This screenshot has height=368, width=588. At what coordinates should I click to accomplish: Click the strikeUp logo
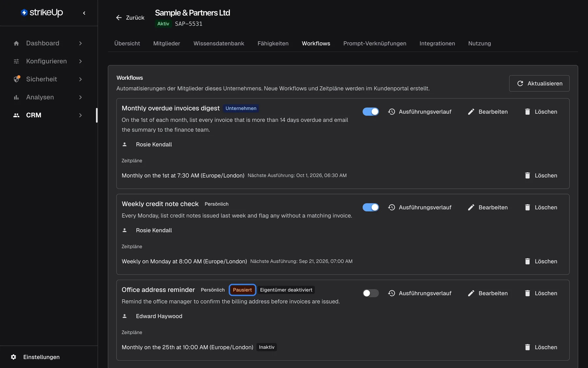(42, 12)
